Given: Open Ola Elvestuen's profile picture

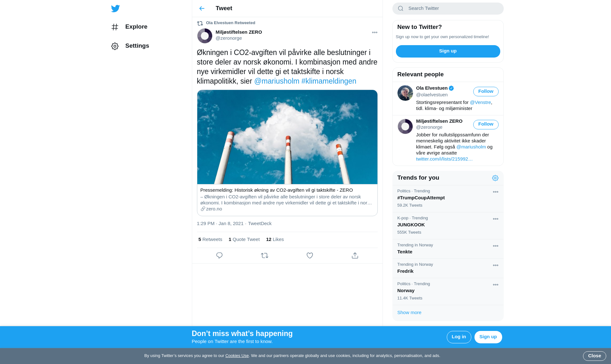Looking at the screenshot, I should tap(405, 93).
